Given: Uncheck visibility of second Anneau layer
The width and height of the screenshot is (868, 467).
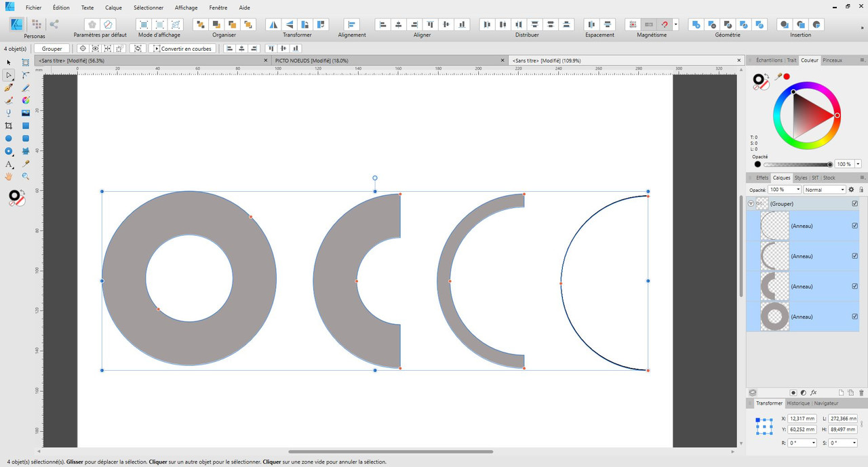Looking at the screenshot, I should (x=854, y=256).
